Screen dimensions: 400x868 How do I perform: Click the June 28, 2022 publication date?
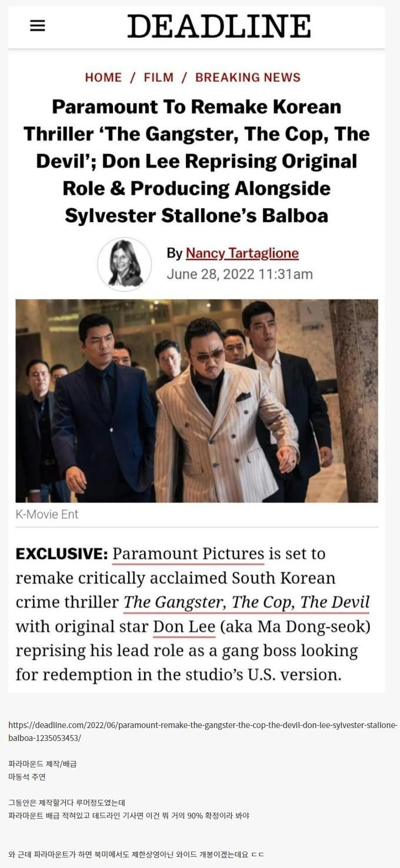(x=239, y=275)
